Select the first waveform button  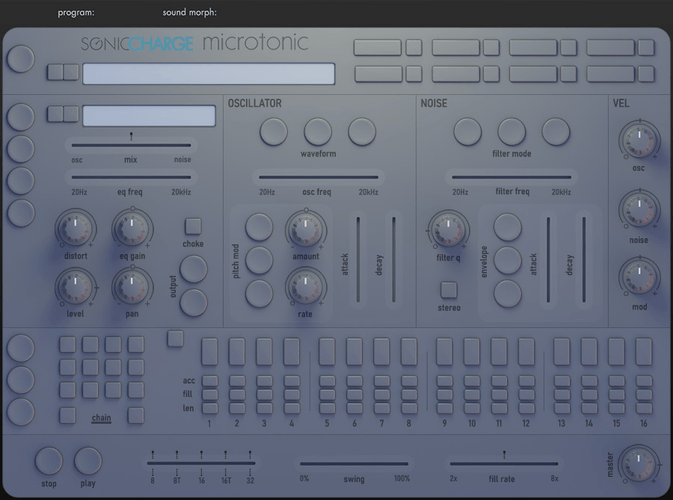(x=273, y=132)
